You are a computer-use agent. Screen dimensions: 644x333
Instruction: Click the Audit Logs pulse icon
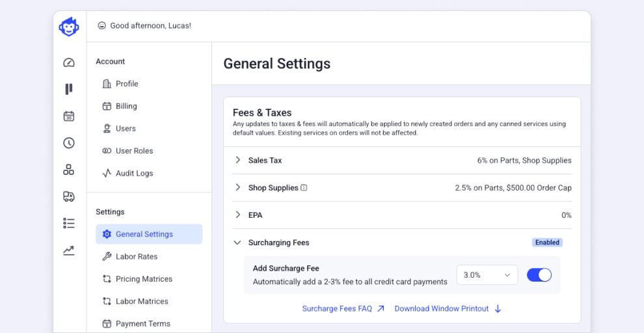[x=107, y=173]
